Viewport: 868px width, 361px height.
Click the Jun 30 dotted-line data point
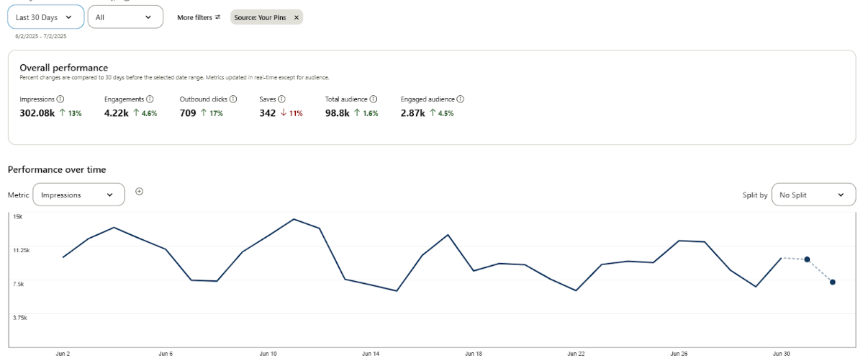click(807, 259)
